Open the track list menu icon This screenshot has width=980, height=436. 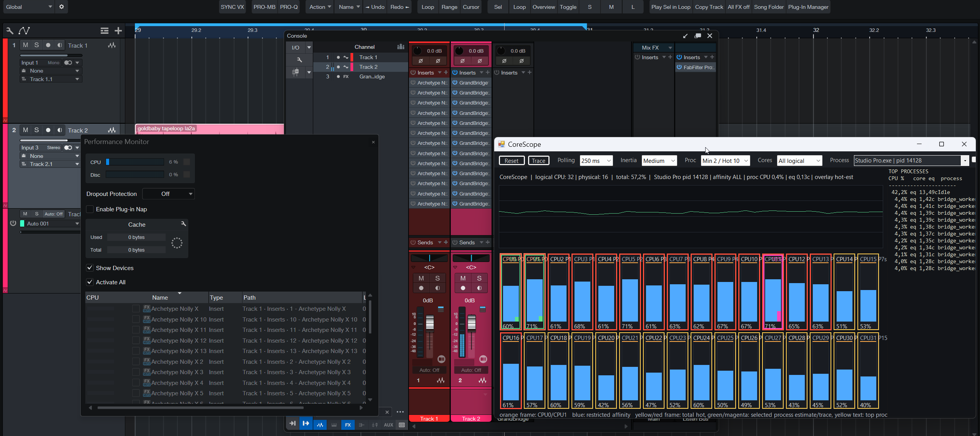(x=105, y=31)
